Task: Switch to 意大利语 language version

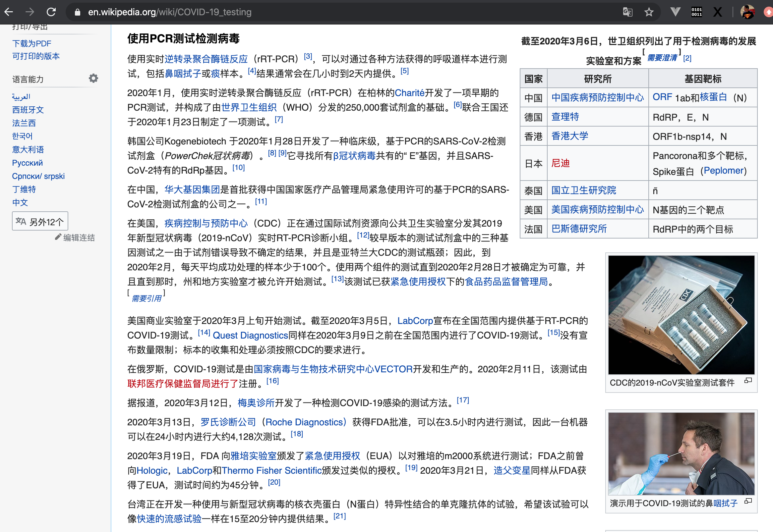Action: click(x=28, y=150)
